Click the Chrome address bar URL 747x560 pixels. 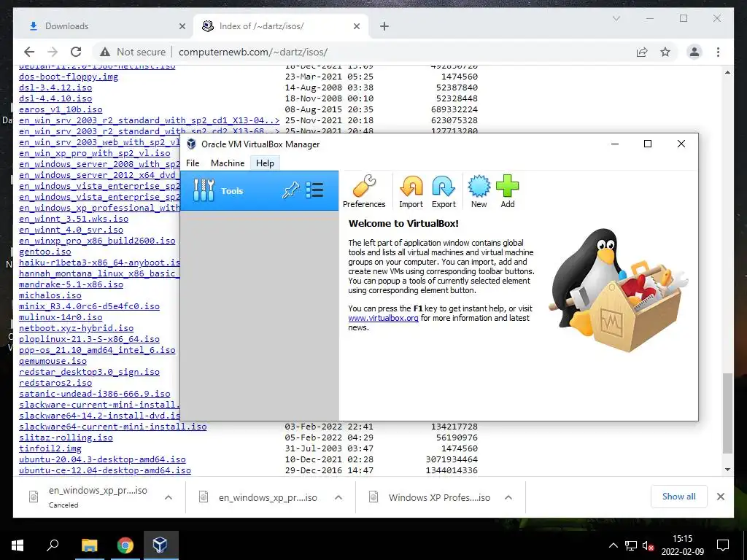click(253, 52)
